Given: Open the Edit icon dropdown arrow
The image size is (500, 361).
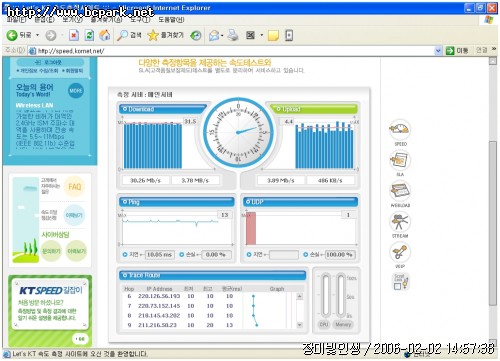Looking at the screenshot, I should (262, 35).
